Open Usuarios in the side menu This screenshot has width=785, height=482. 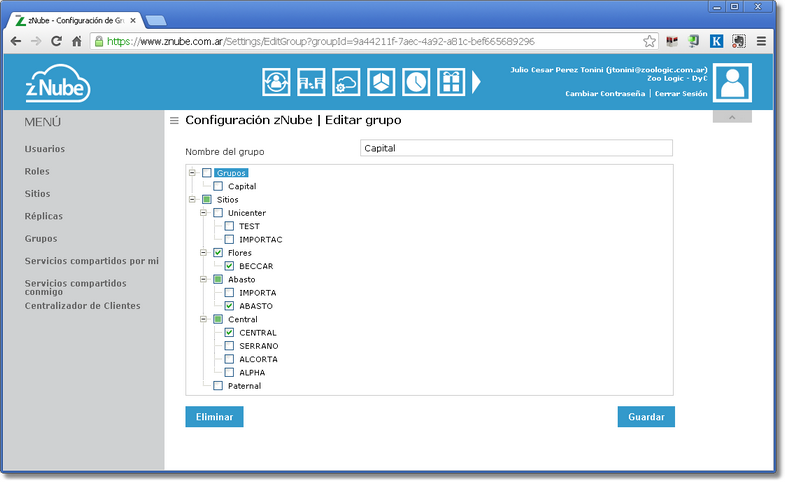(45, 149)
